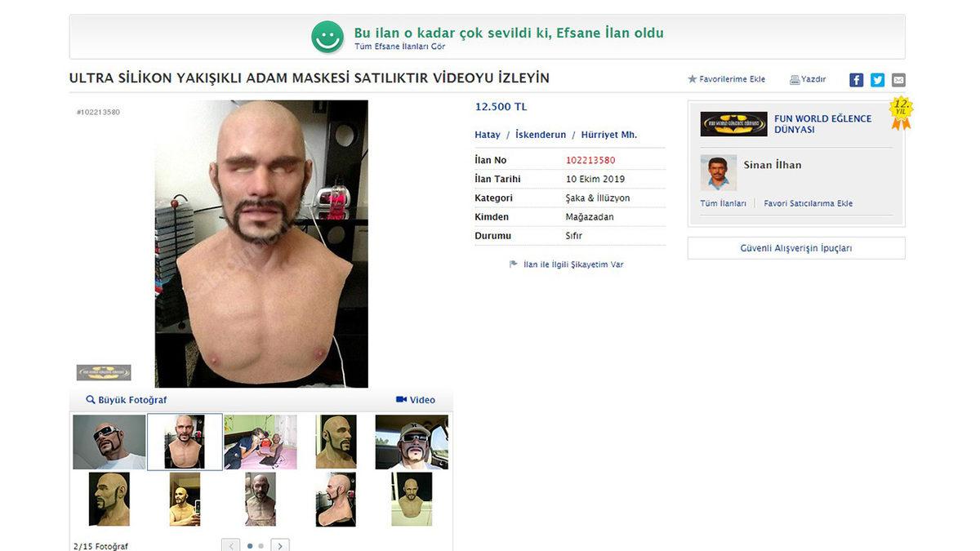The image size is (980, 551).
Task: Open Büyük Fotoğraf magnifier view
Action: [127, 400]
